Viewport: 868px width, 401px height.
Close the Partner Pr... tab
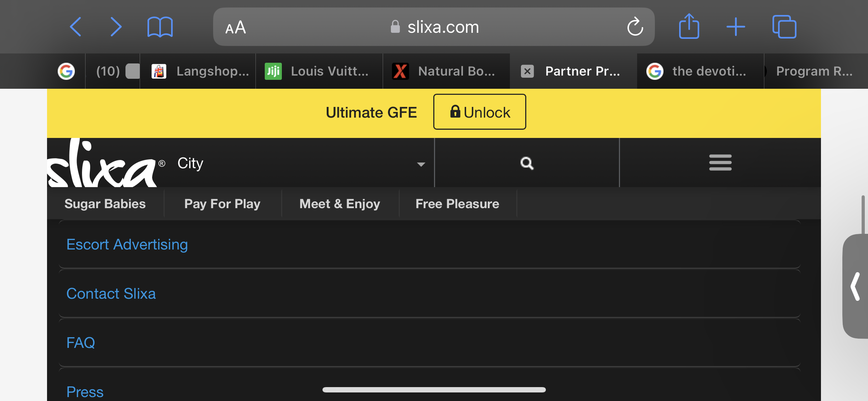click(x=527, y=71)
